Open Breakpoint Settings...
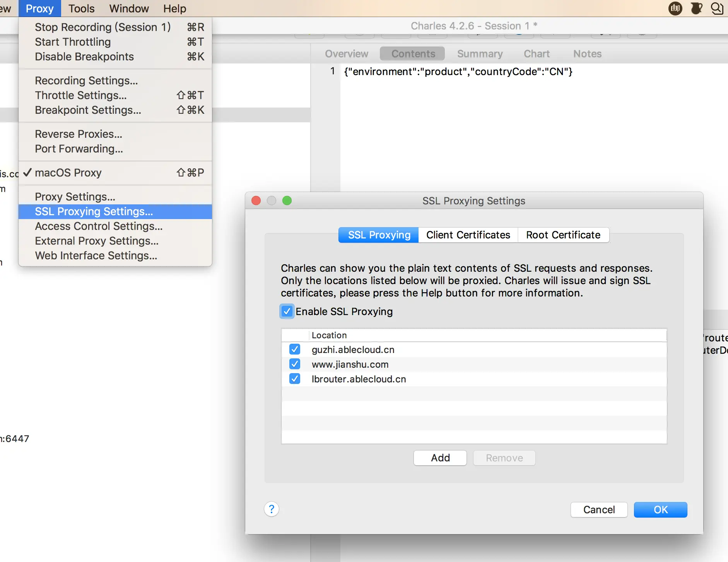This screenshot has width=728, height=562. point(115,110)
